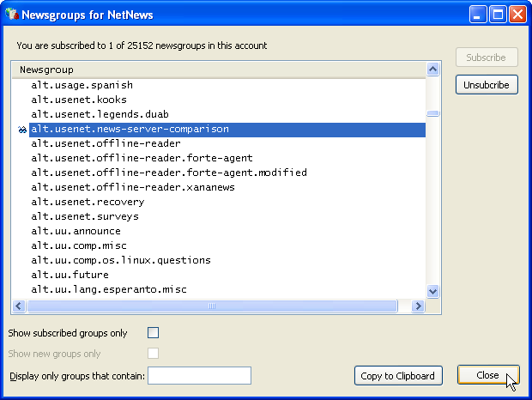532x400 pixels.
Task: Click the subscribed glasses icon beside news-server-comparison
Action: click(21, 130)
